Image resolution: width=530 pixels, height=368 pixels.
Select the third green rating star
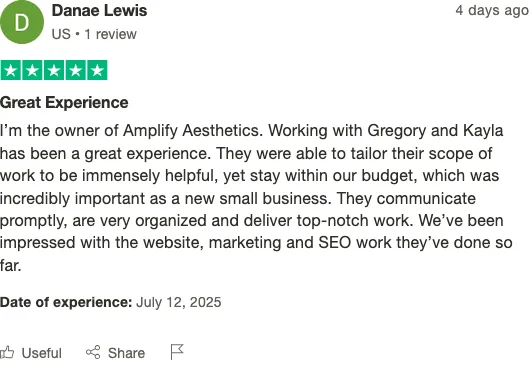tap(54, 70)
